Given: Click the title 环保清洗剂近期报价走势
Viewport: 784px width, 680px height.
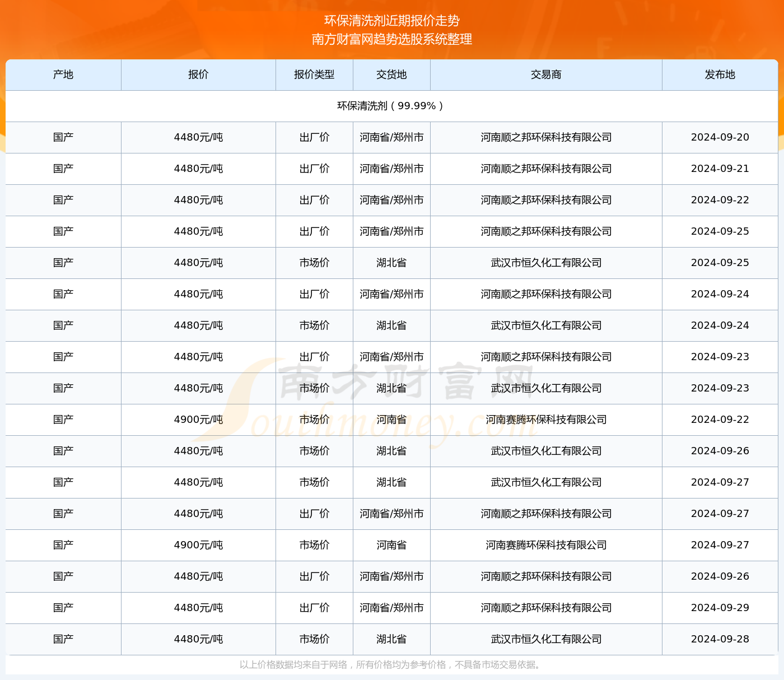Looking at the screenshot, I should (391, 21).
